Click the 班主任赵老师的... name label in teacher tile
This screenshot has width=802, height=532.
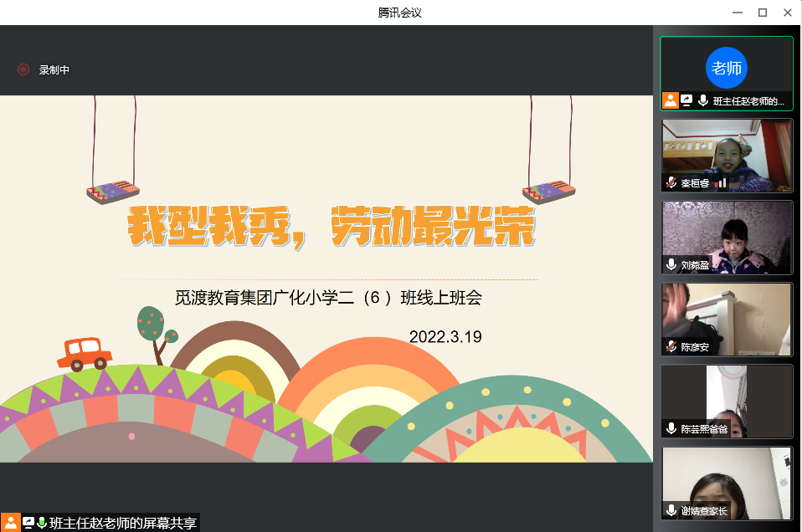click(x=748, y=101)
